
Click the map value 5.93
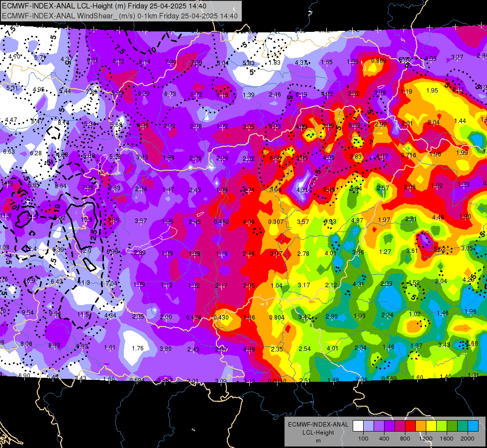click(330, 221)
